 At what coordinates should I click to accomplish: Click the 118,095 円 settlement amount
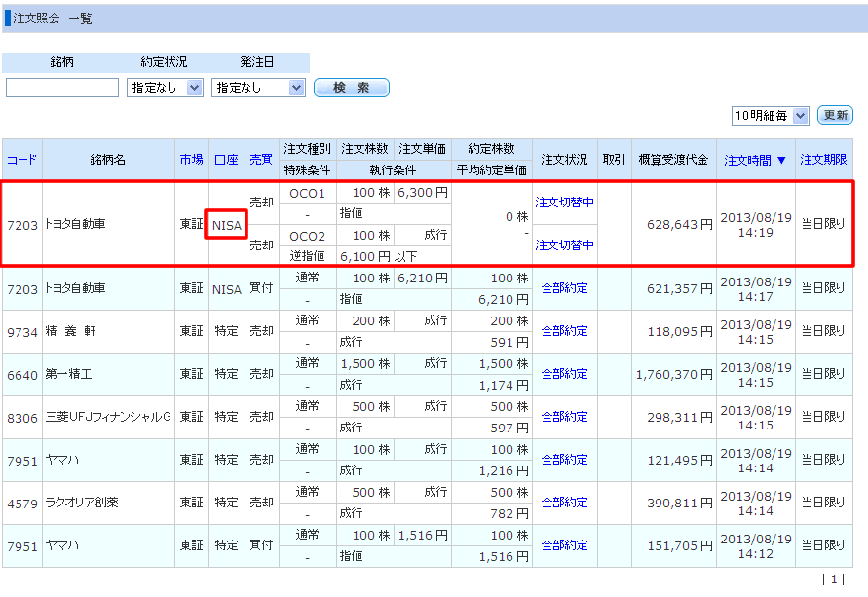pyautogui.click(x=680, y=331)
